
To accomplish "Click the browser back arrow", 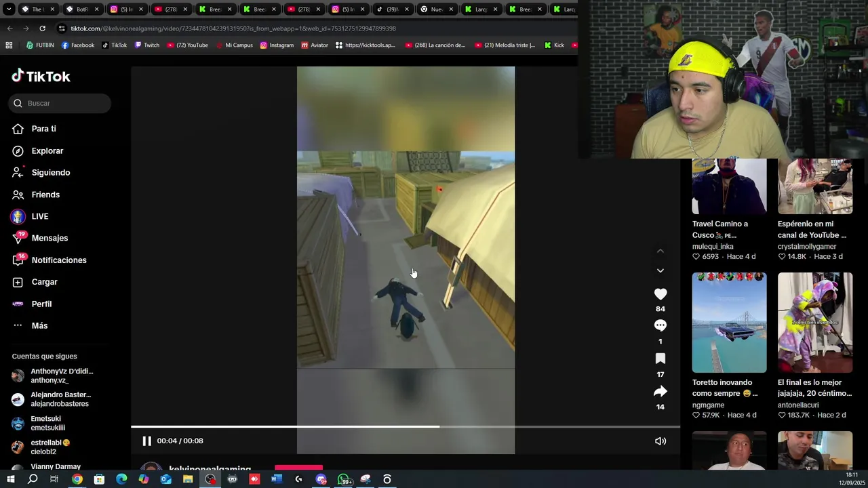I will click(9, 28).
